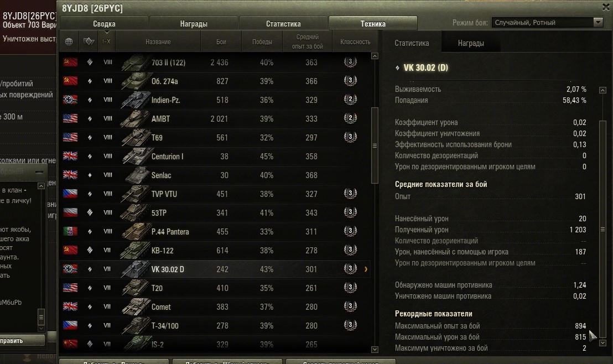Click the Polish flag on 53TP row
The image size is (613, 364).
[x=70, y=212]
